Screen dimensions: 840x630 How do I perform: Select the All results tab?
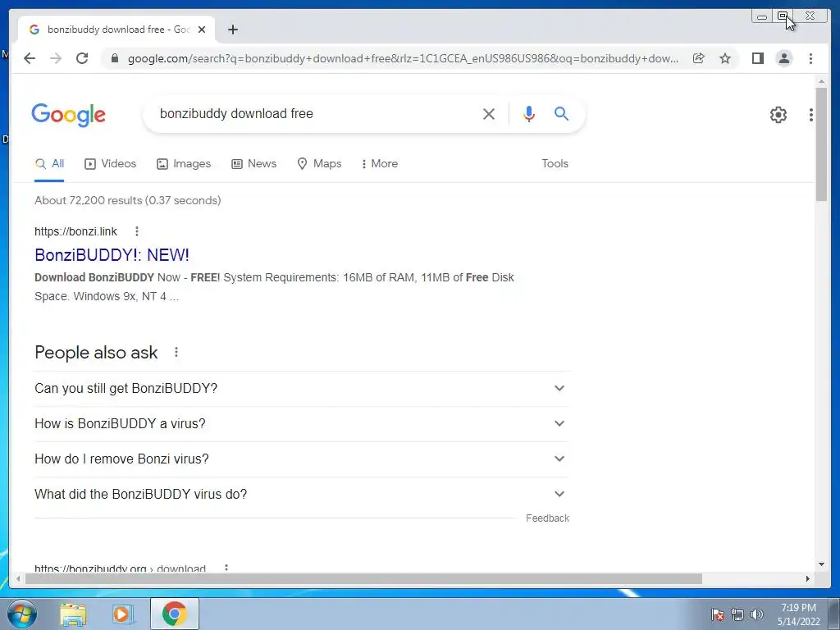(x=49, y=164)
